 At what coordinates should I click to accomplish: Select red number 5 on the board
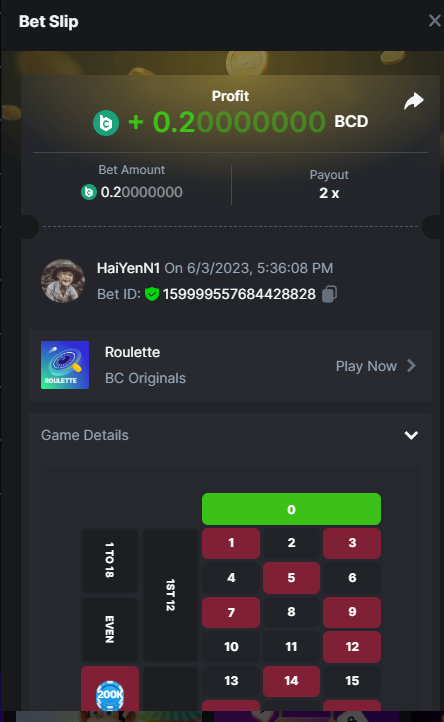pyautogui.click(x=292, y=577)
